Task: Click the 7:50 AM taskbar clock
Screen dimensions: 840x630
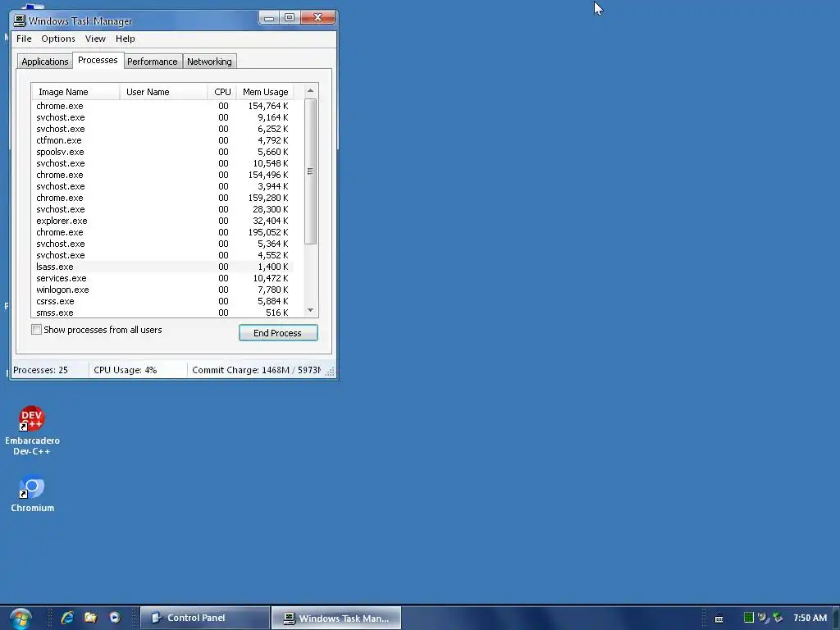Action: point(810,618)
